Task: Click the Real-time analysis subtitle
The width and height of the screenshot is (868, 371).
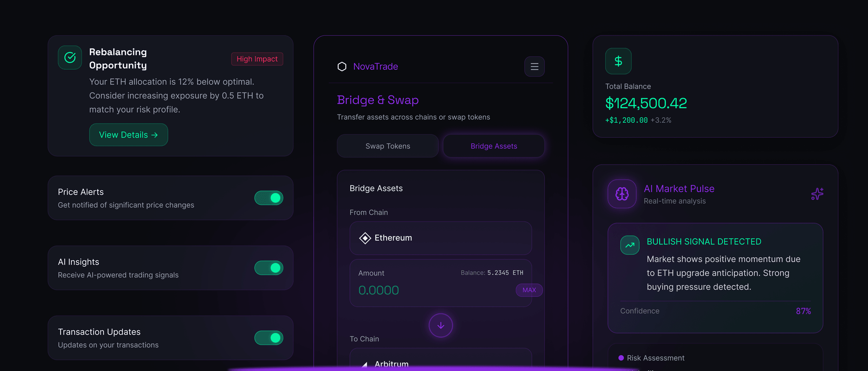Action: coord(675,201)
